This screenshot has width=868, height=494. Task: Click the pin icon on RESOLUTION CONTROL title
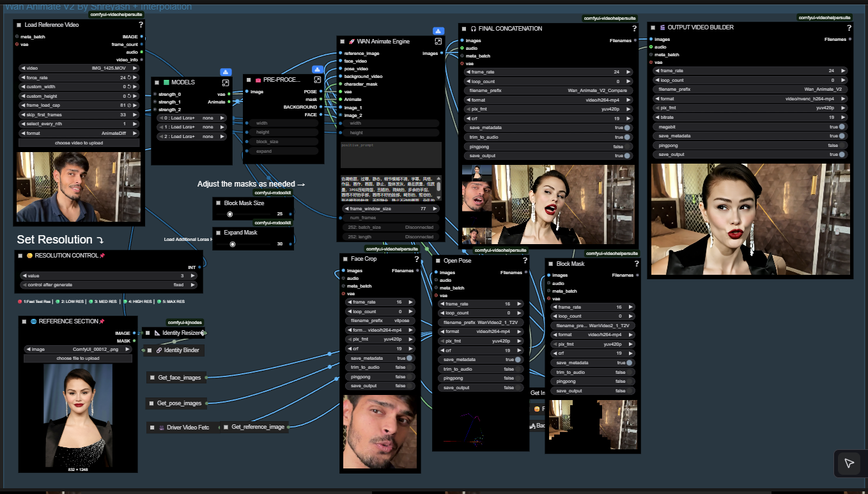[102, 256]
